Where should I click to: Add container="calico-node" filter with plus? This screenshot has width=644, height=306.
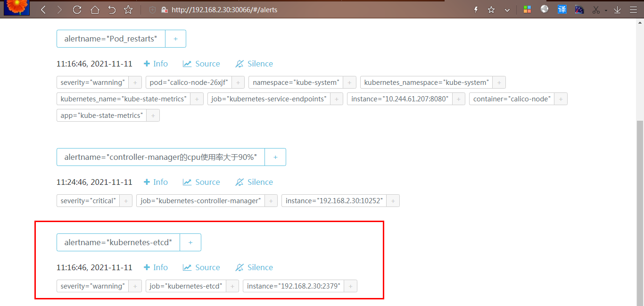click(561, 99)
